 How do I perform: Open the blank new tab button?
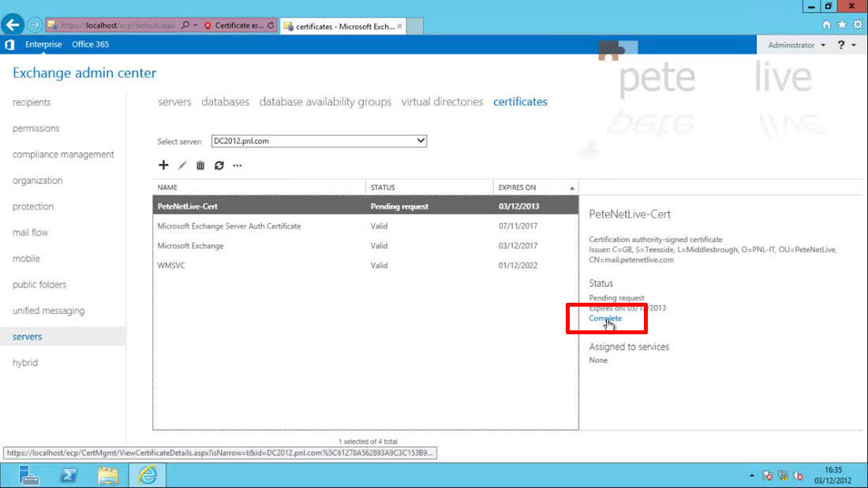click(414, 26)
